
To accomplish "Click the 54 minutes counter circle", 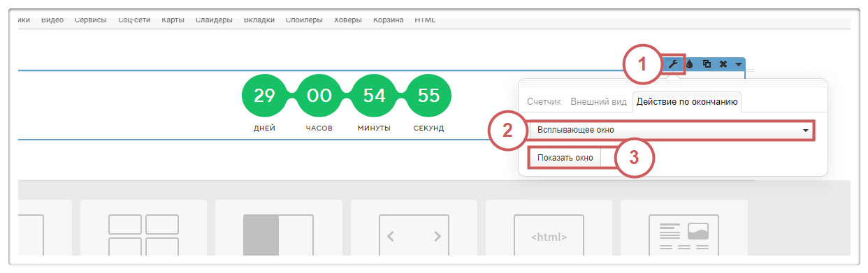I will click(375, 96).
